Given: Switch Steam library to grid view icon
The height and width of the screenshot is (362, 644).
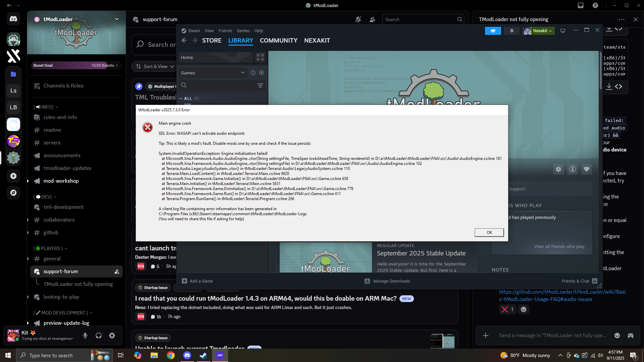Looking at the screenshot, I should tap(260, 57).
